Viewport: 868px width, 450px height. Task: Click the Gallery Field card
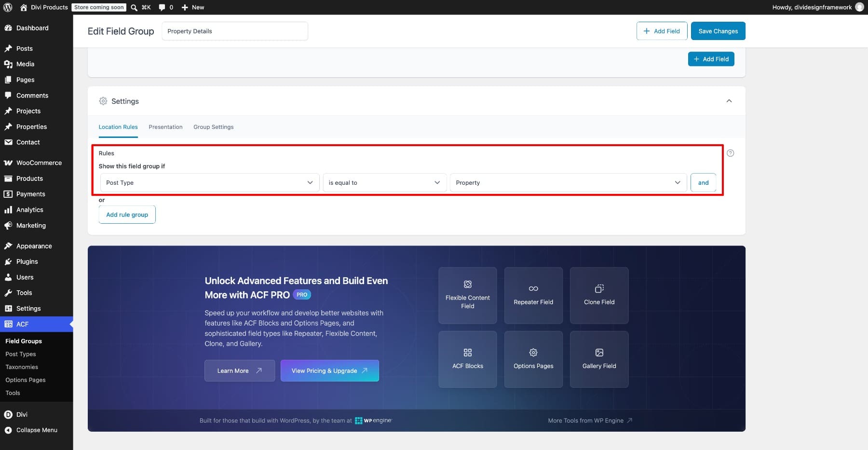599,359
